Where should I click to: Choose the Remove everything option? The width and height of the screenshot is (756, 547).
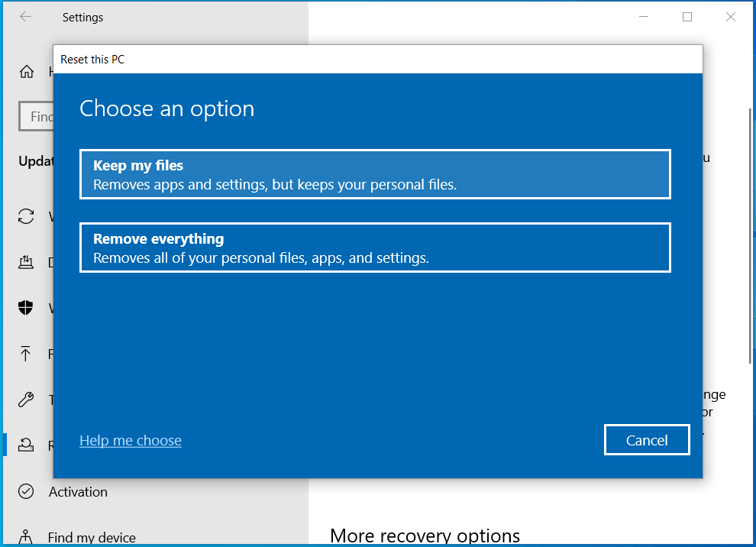[375, 248]
